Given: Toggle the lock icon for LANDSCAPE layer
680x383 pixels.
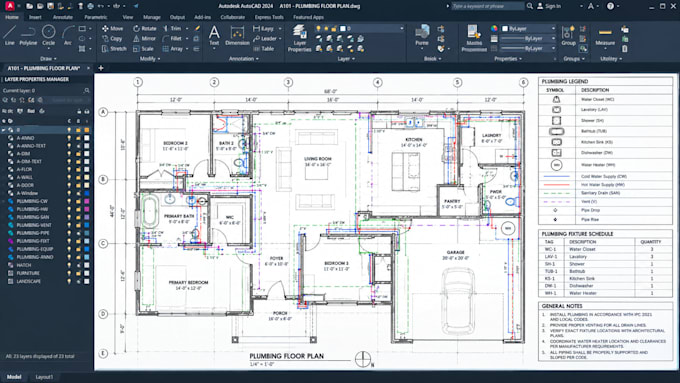Looking at the screenshot, I should [78, 281].
